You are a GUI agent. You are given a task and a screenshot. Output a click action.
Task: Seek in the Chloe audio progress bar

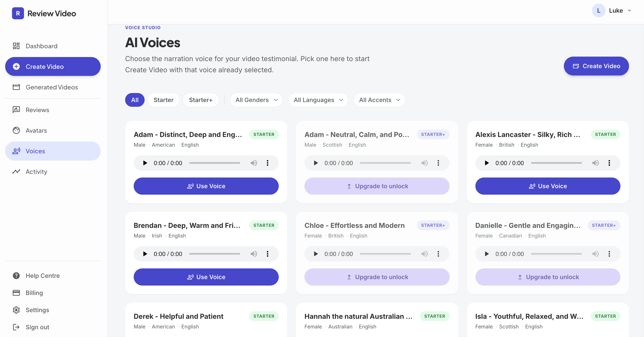385,254
